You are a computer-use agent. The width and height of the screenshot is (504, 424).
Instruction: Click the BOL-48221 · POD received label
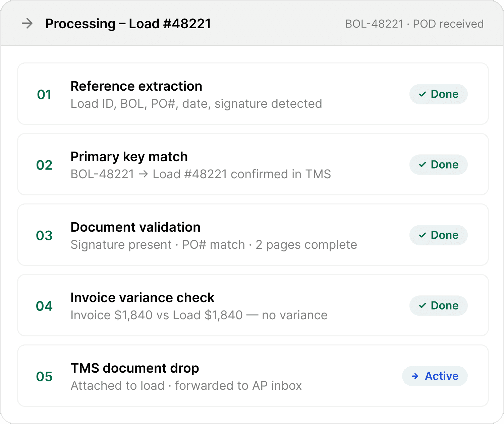(x=414, y=24)
